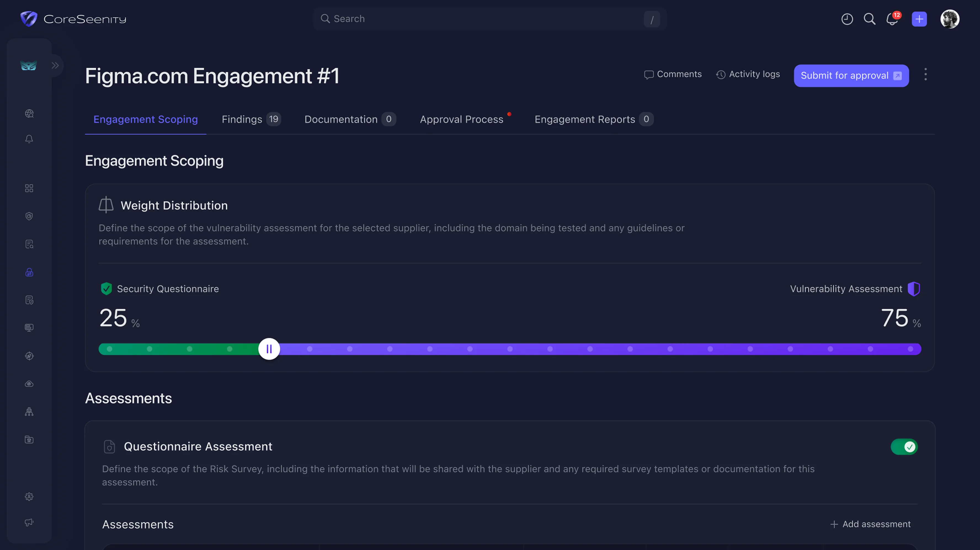
Task: Open the dashboard grid sidebar icon
Action: tap(29, 188)
